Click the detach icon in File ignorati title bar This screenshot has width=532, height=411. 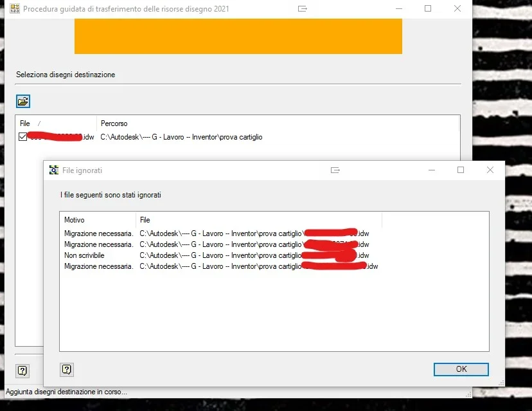(x=335, y=170)
